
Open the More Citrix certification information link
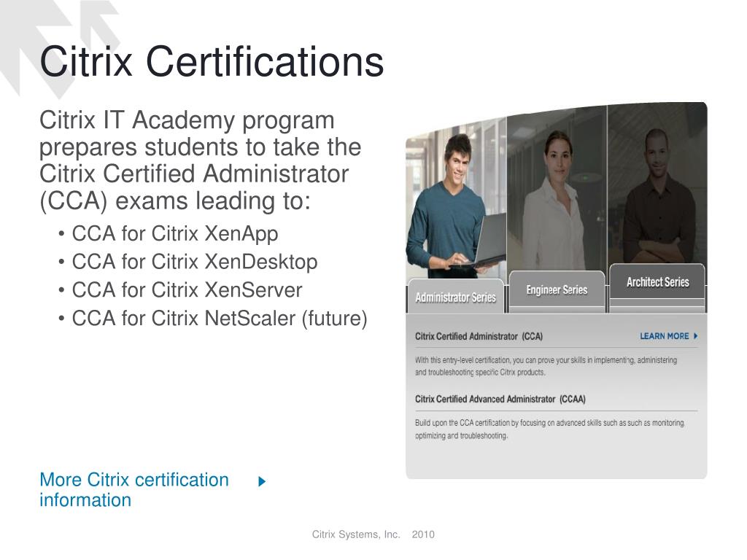[x=134, y=489]
